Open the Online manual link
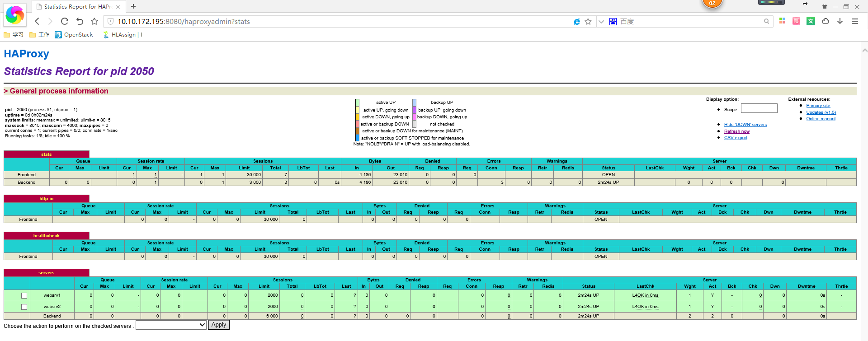Viewport: 868px width, 341px height. (x=821, y=119)
